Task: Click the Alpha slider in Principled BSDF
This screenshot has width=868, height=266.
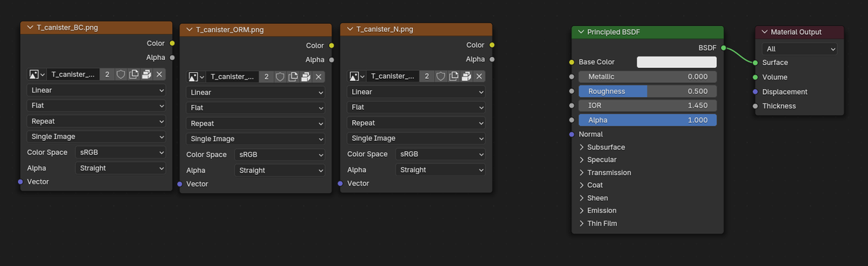Action: point(647,120)
